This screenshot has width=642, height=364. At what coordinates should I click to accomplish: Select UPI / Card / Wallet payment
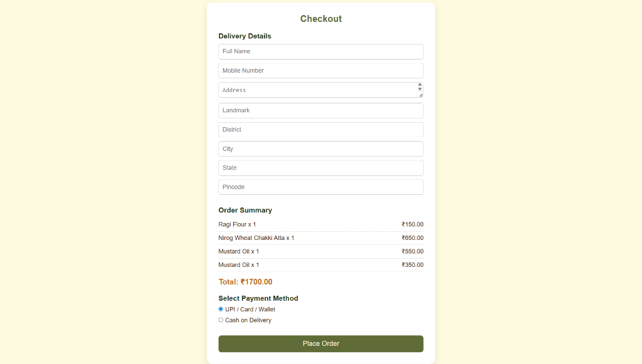coord(221,309)
